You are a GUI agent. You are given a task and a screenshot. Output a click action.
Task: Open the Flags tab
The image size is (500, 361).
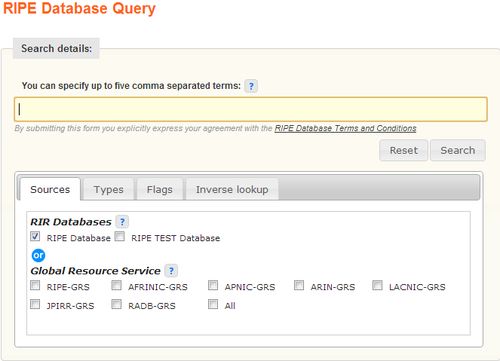coord(160,189)
